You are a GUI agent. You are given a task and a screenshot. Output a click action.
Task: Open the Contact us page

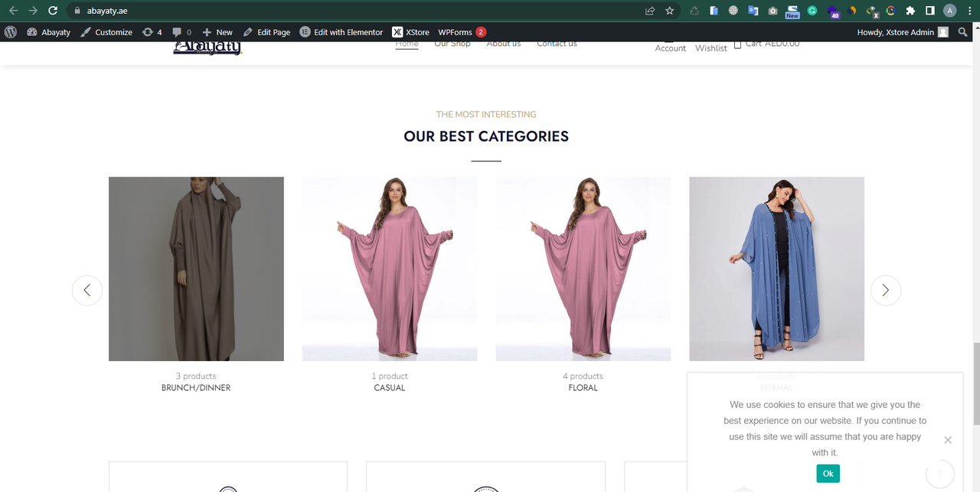[x=557, y=44]
